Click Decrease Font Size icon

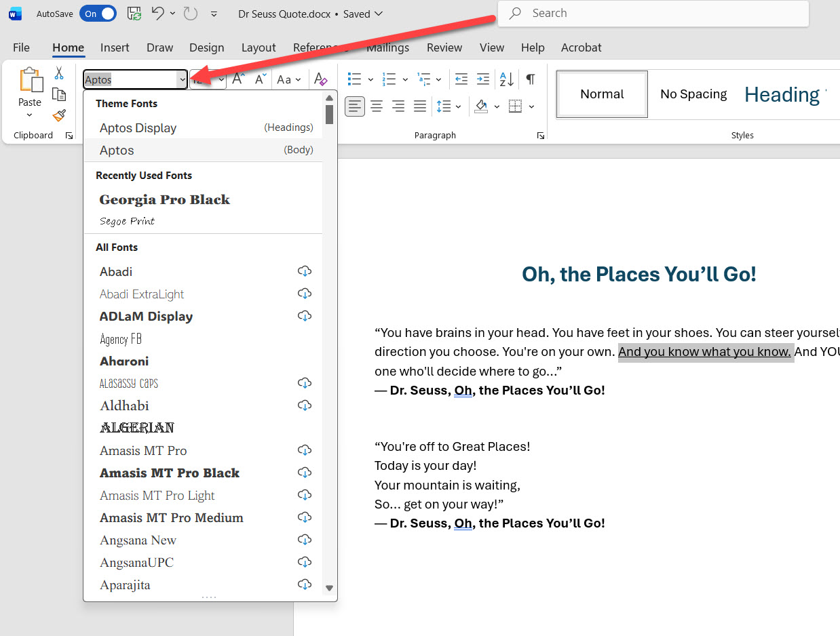260,79
